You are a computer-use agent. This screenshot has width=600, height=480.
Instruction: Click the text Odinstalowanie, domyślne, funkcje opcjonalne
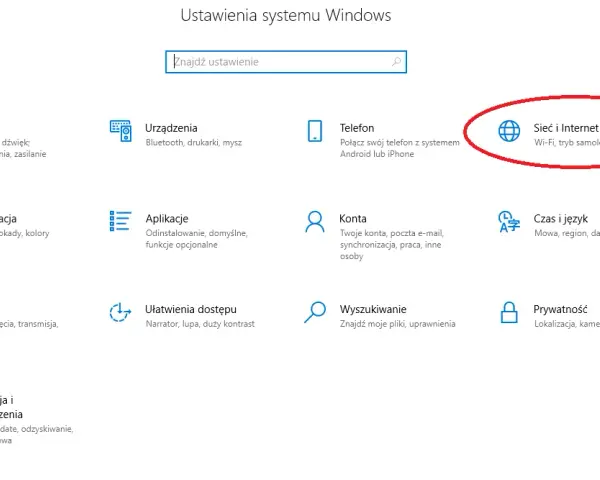coord(196,239)
